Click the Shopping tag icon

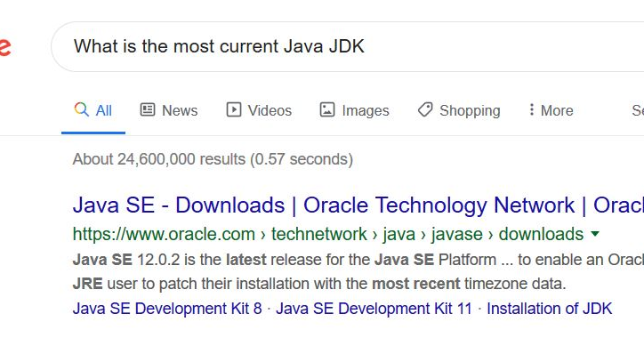pos(425,109)
